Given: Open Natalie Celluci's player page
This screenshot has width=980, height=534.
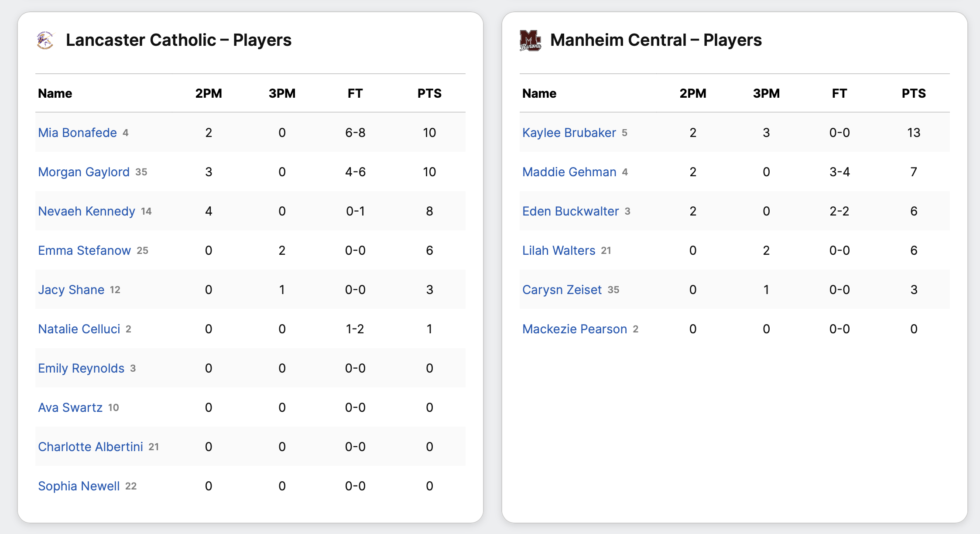Looking at the screenshot, I should [79, 329].
